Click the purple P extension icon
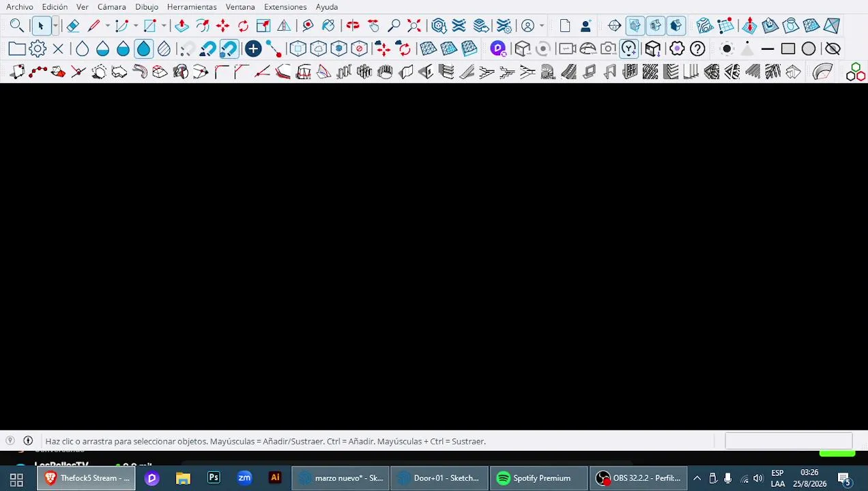Image resolution: width=868 pixels, height=491 pixels. pyautogui.click(x=497, y=49)
